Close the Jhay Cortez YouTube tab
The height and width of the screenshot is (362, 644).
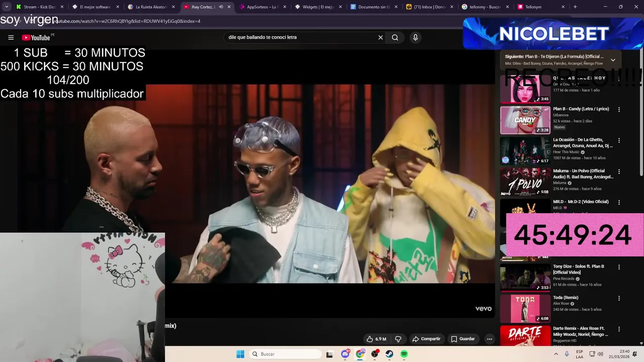tap(229, 7)
